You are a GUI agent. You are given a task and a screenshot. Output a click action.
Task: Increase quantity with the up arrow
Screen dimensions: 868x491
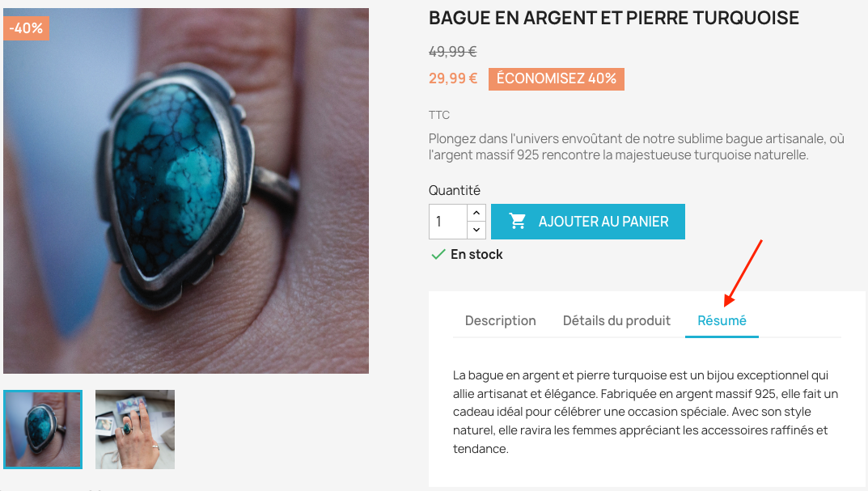(476, 213)
